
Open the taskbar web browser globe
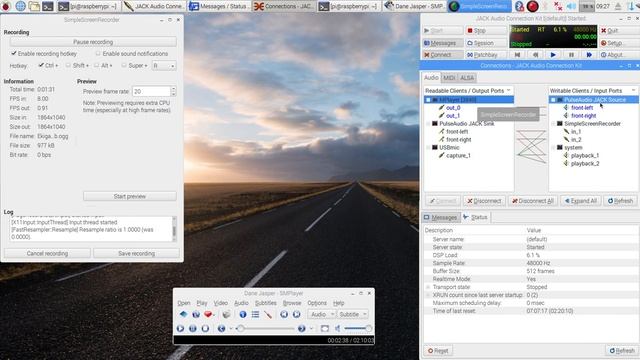point(20,6)
